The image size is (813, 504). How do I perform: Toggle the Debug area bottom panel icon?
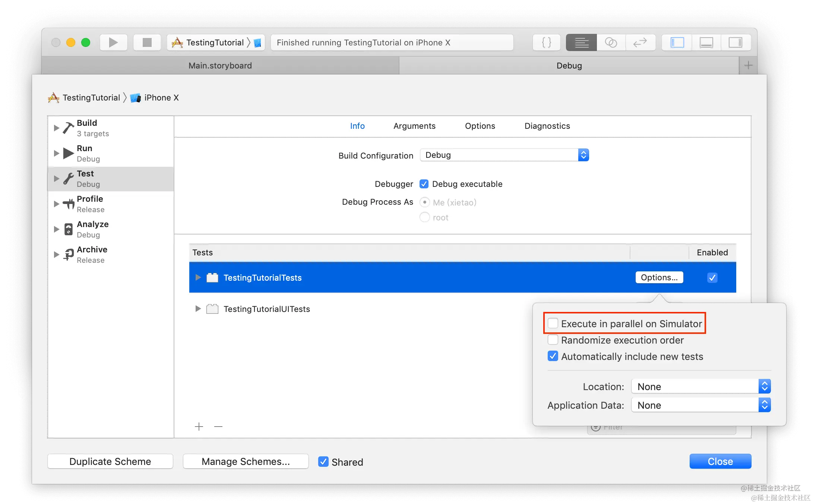pos(706,42)
